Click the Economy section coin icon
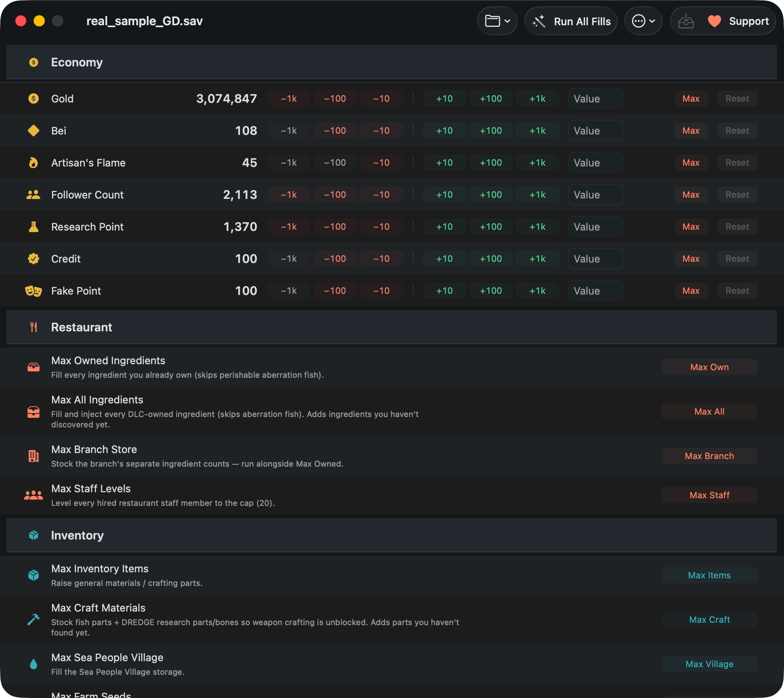 pos(34,62)
